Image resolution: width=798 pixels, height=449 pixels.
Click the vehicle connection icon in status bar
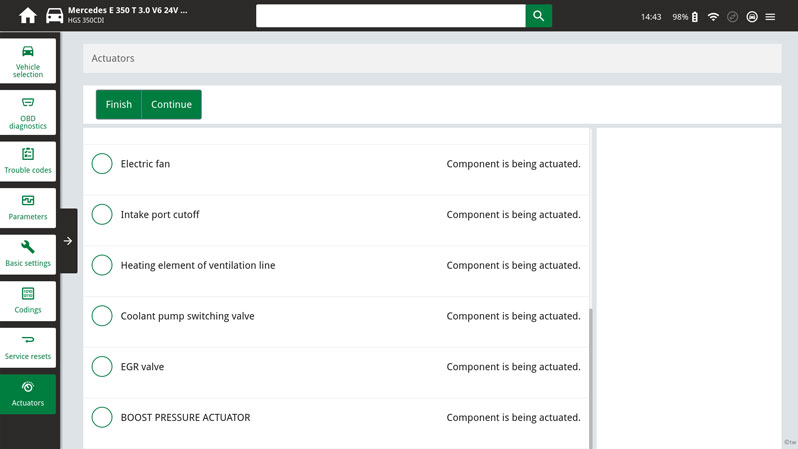[x=751, y=17]
